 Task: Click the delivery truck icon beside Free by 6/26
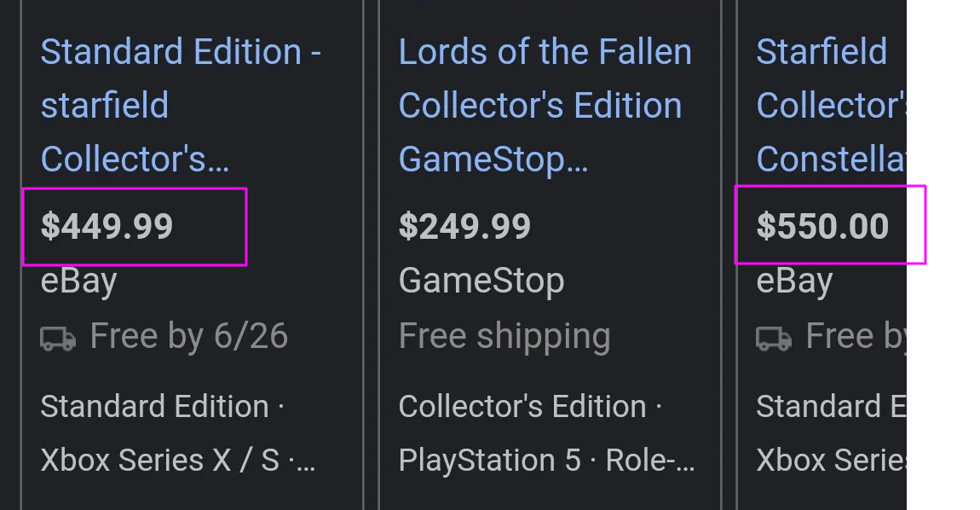click(58, 338)
